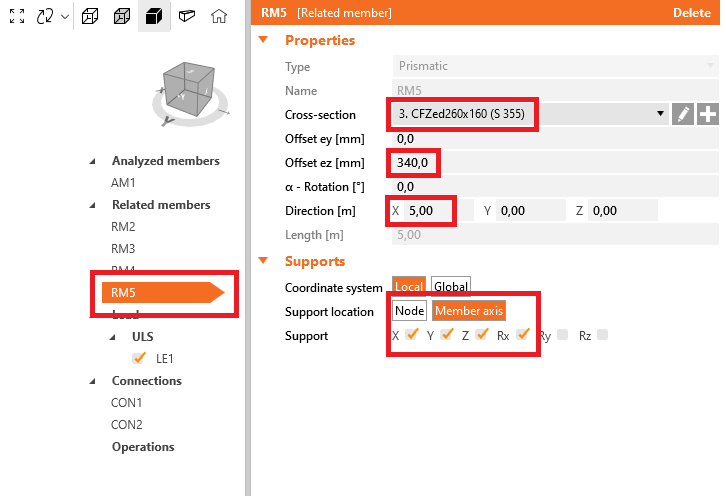Select the solid cube view mode
This screenshot has width=726, height=496.
coord(154,17)
